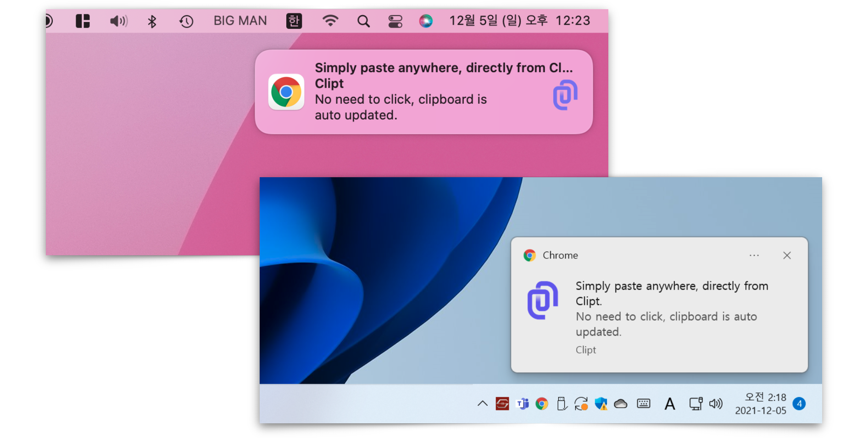This screenshot has width=868, height=438.
Task: Expand hidden tray icons chevron on taskbar
Action: click(482, 404)
